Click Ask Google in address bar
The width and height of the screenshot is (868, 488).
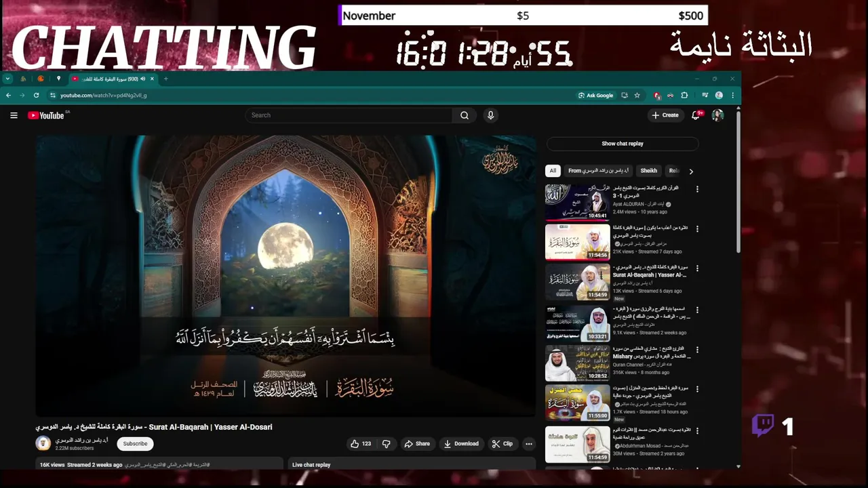595,96
